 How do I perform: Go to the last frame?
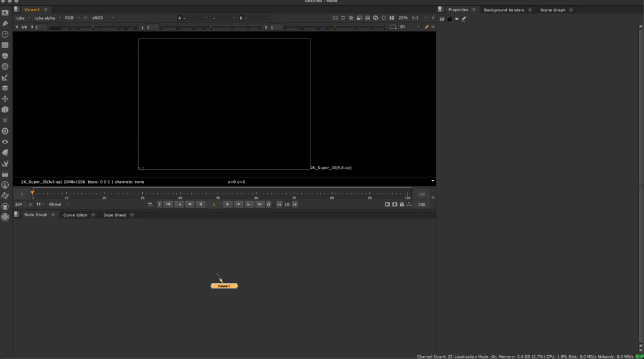(260, 204)
